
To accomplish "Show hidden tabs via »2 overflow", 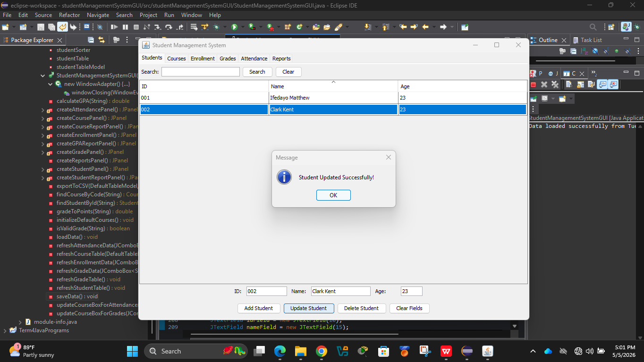I will [x=594, y=73].
